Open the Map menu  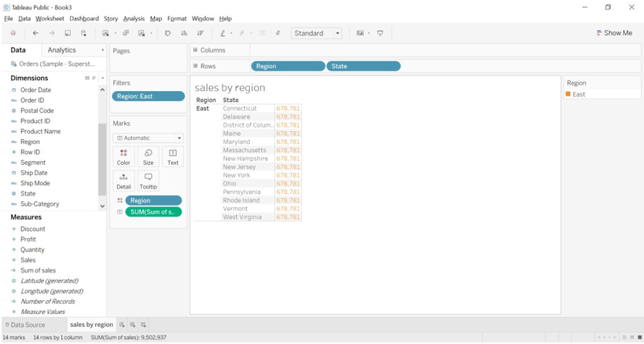pyautogui.click(x=156, y=18)
